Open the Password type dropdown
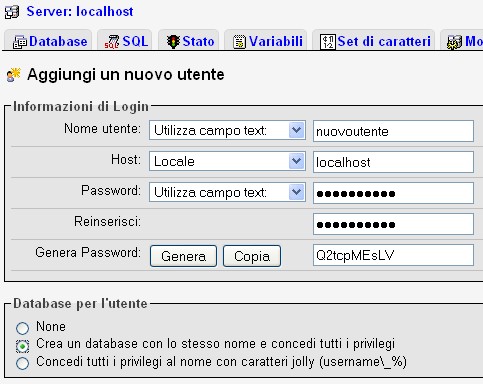The image size is (483, 384). [x=227, y=192]
